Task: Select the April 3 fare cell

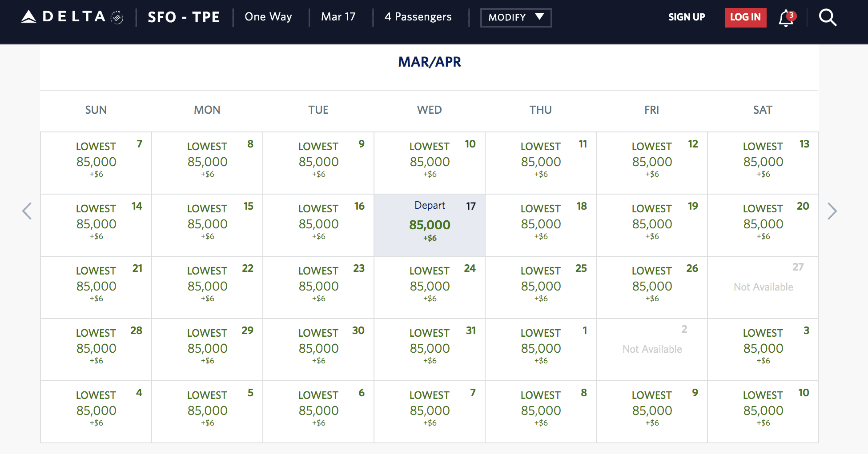Action: click(x=763, y=349)
